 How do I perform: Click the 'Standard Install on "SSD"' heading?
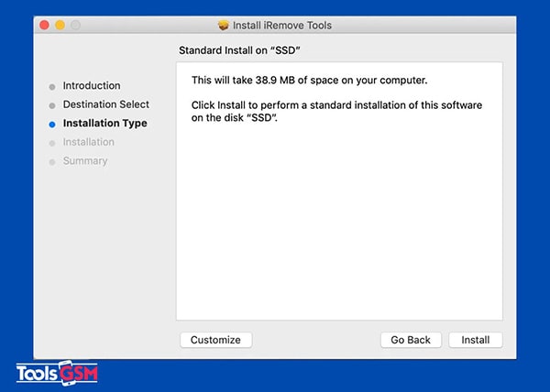(239, 50)
